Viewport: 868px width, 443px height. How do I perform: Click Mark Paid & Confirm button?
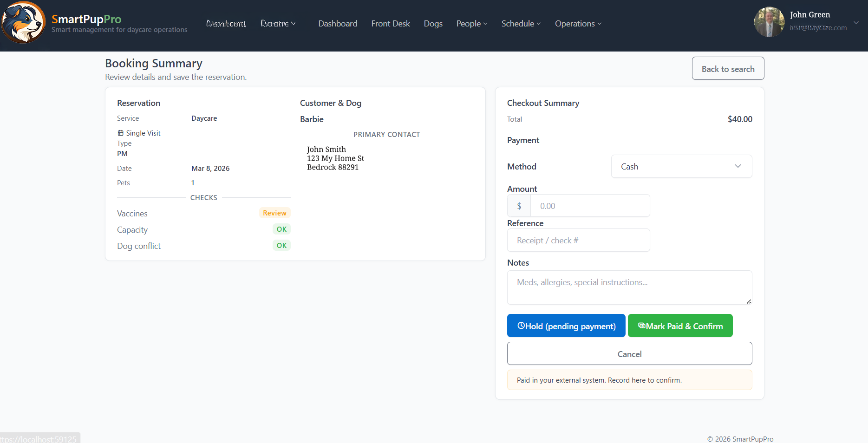(x=680, y=326)
